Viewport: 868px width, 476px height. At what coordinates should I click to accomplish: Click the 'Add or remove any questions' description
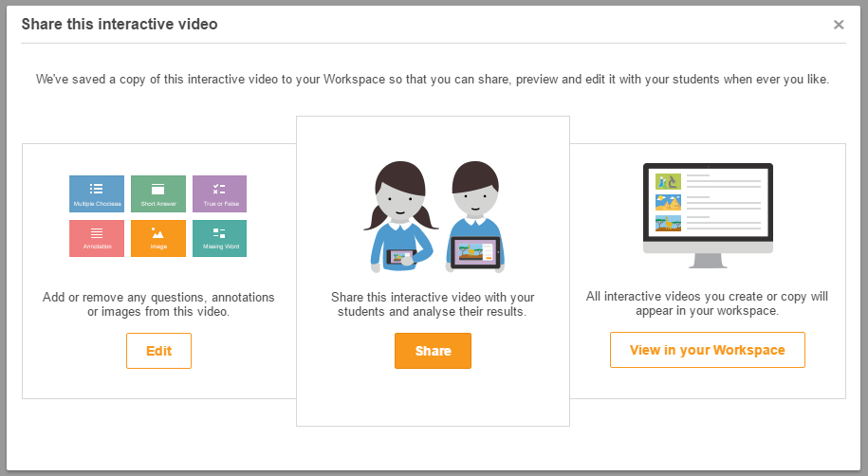pos(158,304)
